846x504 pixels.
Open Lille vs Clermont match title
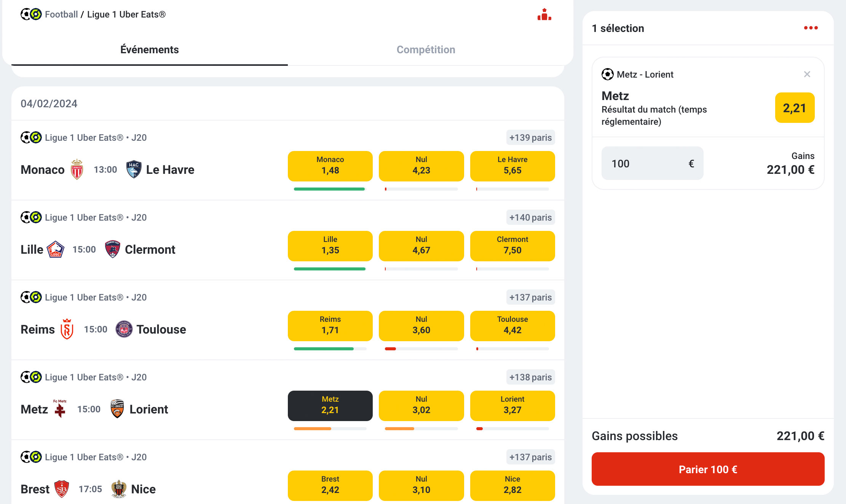point(98,249)
